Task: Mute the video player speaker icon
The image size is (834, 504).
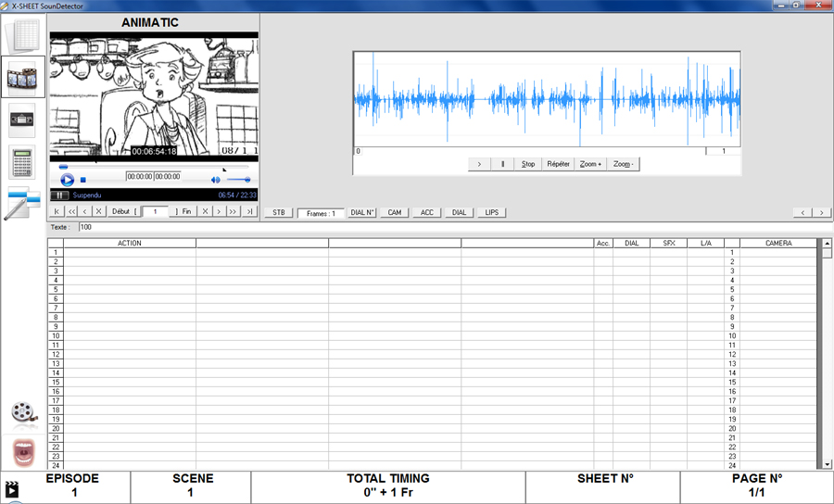Action: [216, 180]
